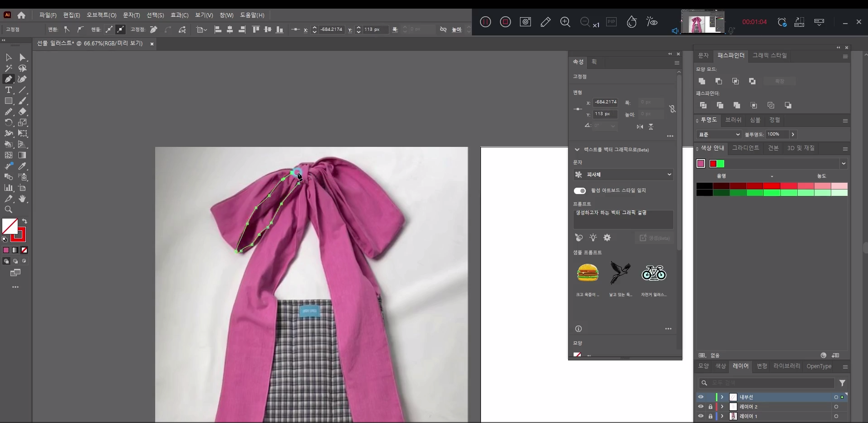
Task: Switch to the 그래픽 스타일 tab
Action: 770,55
